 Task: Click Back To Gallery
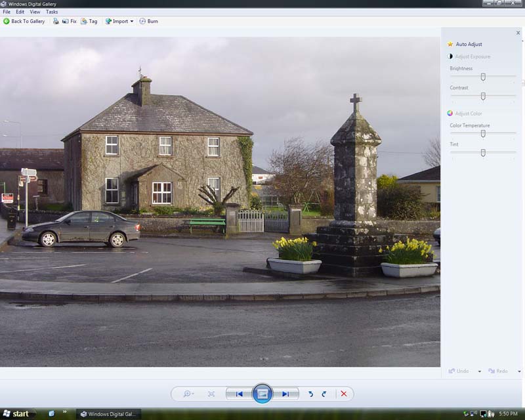24,21
